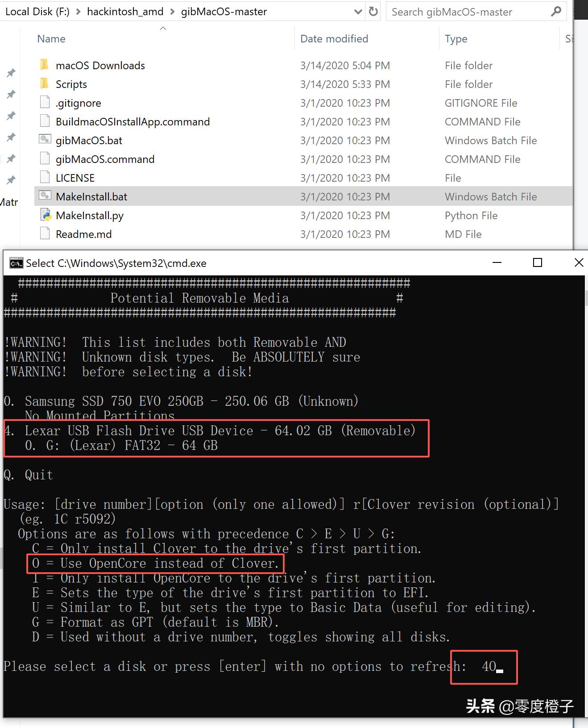Image resolution: width=588 pixels, height=728 pixels.
Task: Click the GITIGNORE File type cell
Action: (481, 103)
